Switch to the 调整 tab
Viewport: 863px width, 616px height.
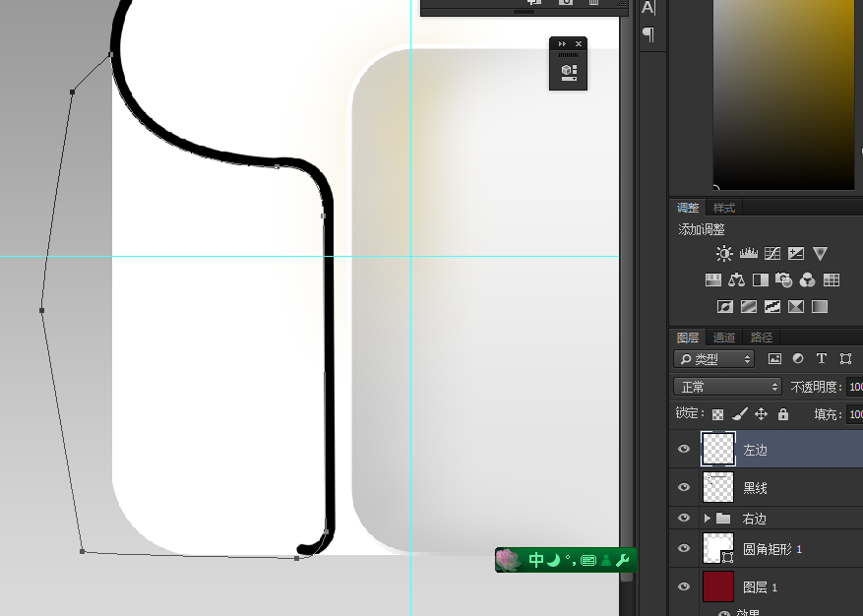point(688,208)
